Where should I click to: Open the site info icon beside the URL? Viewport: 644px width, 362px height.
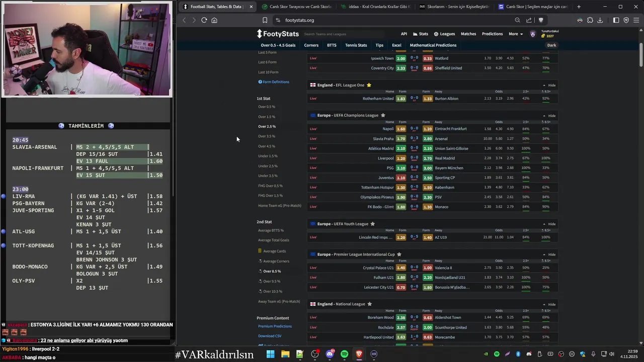point(277,20)
